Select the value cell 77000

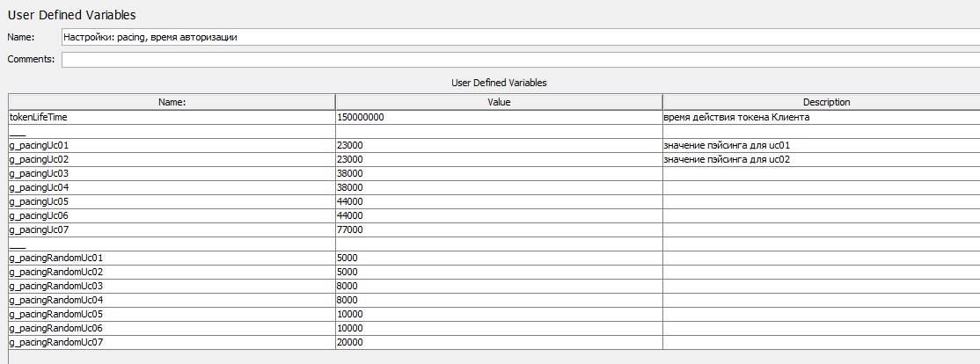pos(499,229)
